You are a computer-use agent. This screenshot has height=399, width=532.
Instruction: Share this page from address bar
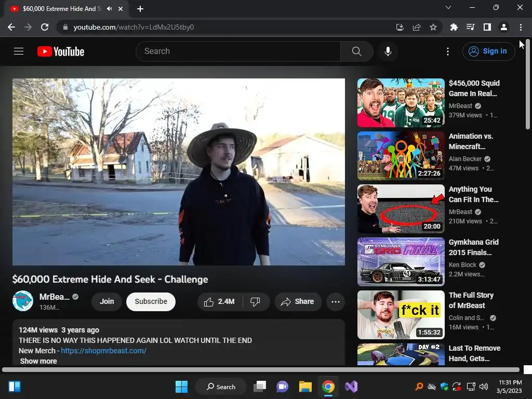coord(416,27)
